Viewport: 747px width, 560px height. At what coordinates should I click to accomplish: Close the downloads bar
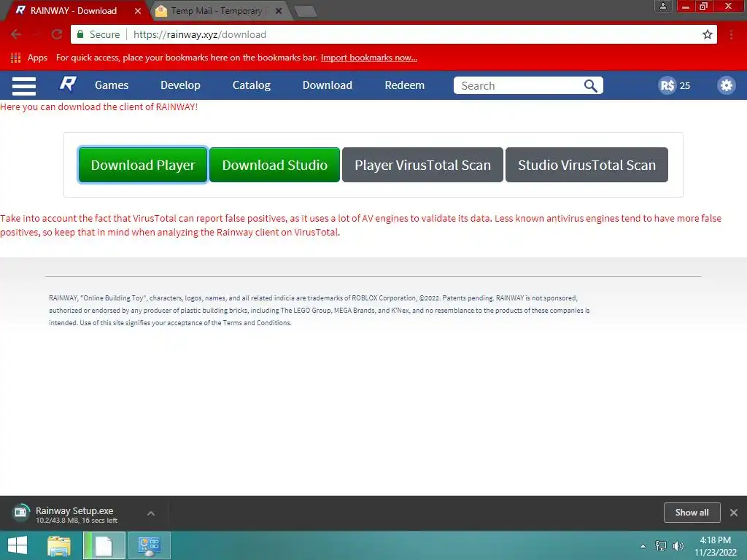coord(734,513)
